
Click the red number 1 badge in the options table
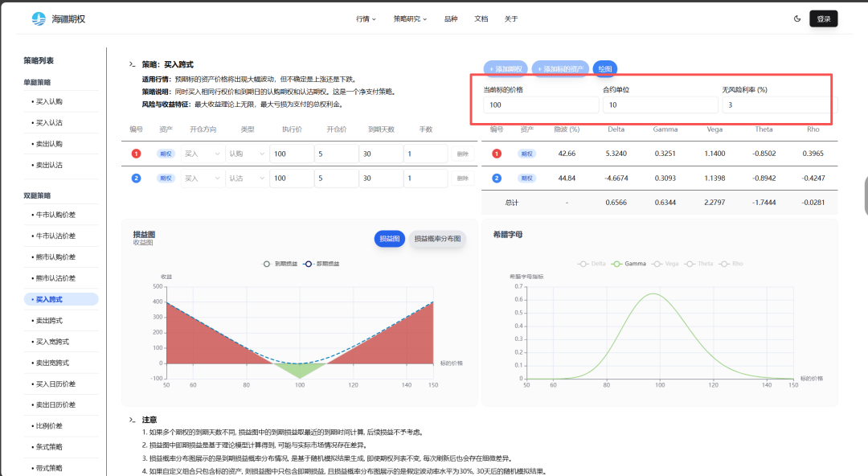click(137, 154)
